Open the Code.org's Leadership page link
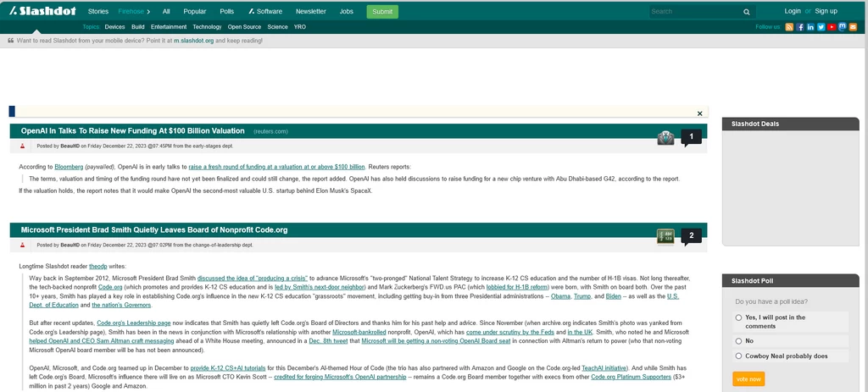Viewport: 868px width, 392px height. point(133,323)
